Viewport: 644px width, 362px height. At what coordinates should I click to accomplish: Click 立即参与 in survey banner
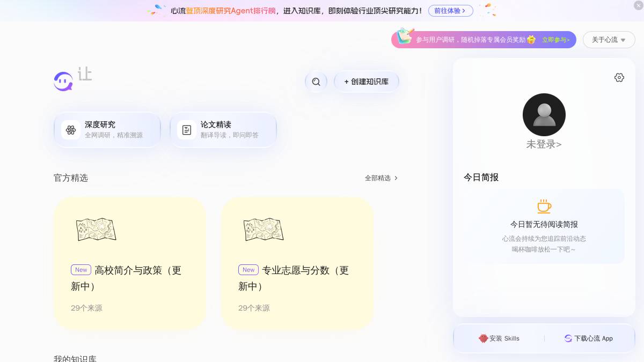pos(555,40)
